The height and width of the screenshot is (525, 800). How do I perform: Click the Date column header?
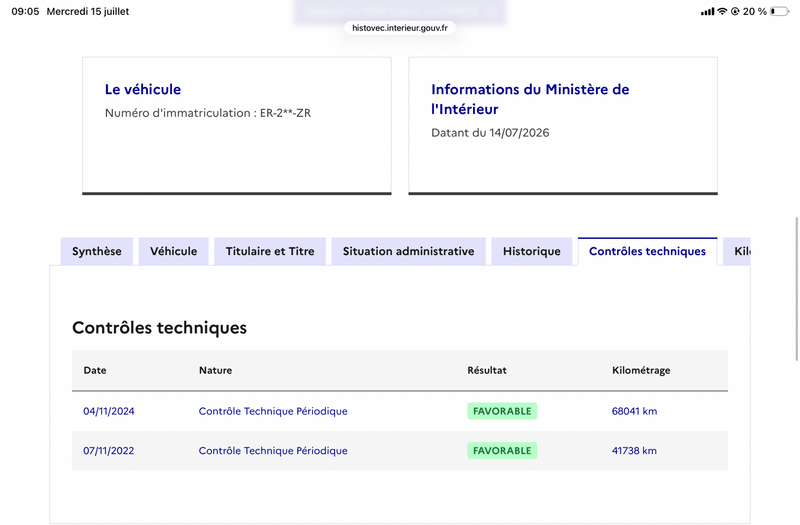(95, 370)
